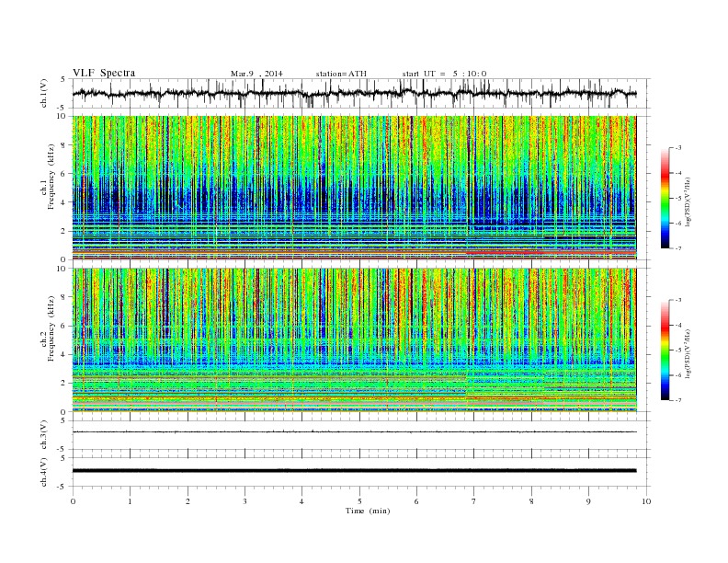The width and height of the screenshot is (728, 563).
Task: Click the "-6" label on ch.2 color bar
Action: [x=677, y=375]
